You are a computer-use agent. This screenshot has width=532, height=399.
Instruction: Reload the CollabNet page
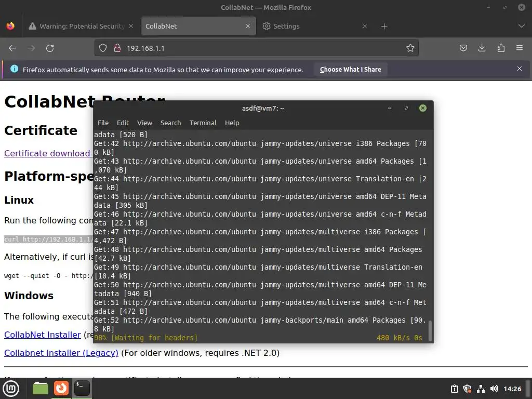coord(50,48)
